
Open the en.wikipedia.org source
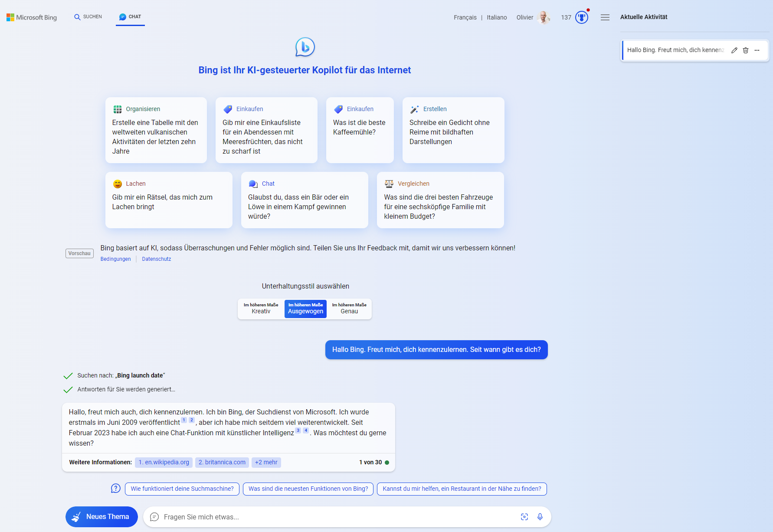tap(164, 463)
